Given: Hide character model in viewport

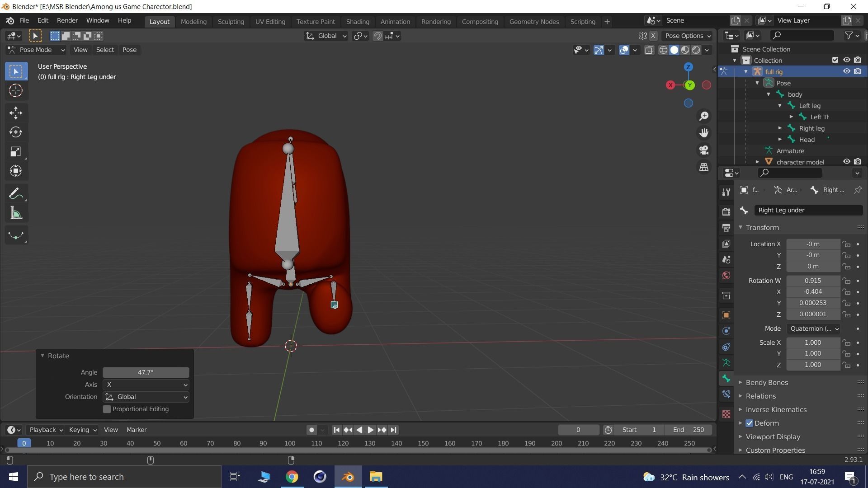Looking at the screenshot, I should coord(846,162).
